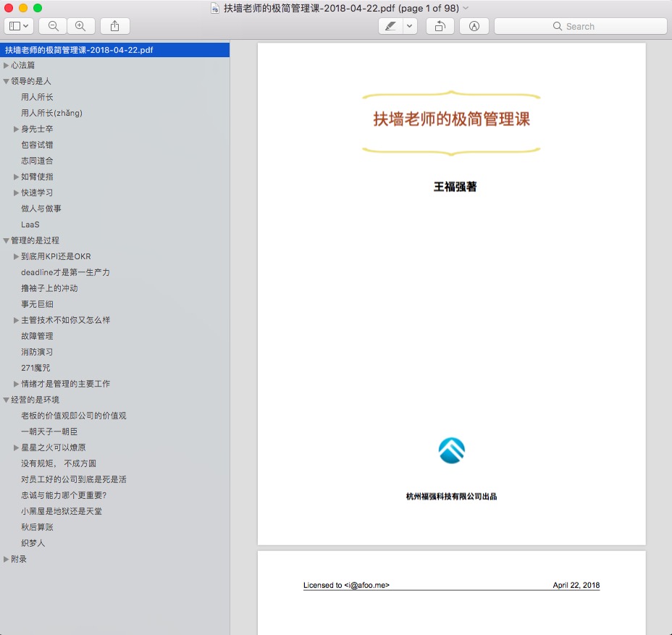
Task: Select the LaaS outline entry
Action: click(x=30, y=224)
